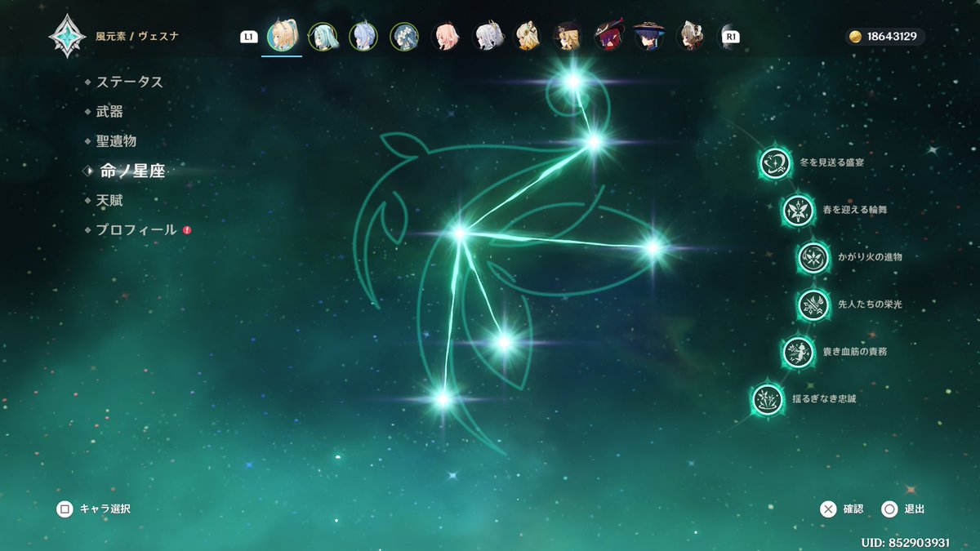Select the blonde ponytail character avatar
This screenshot has height=551, width=980.
[x=283, y=36]
